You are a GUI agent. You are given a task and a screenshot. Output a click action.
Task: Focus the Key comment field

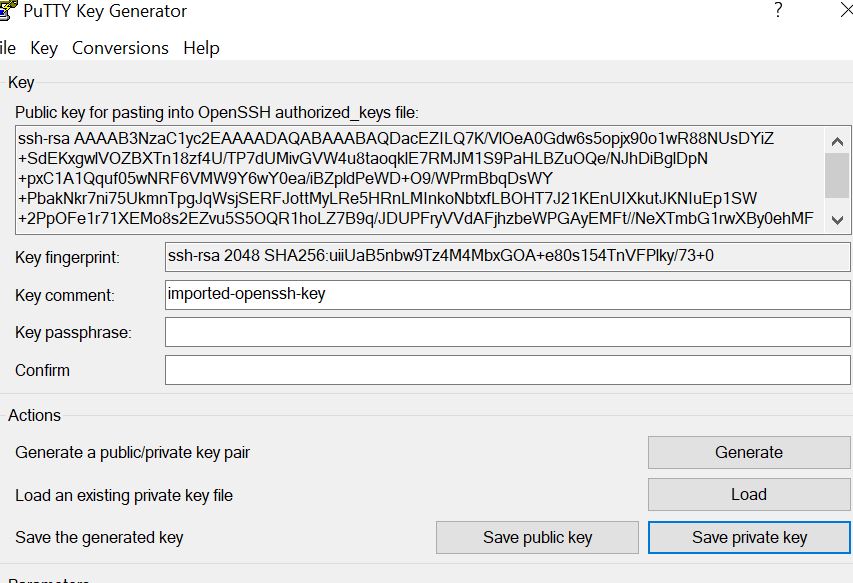coord(508,295)
